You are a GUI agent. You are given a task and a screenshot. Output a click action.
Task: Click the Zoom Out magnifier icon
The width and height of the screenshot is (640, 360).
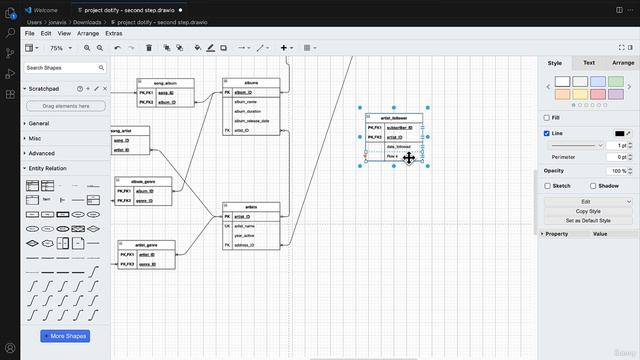pyautogui.click(x=100, y=48)
